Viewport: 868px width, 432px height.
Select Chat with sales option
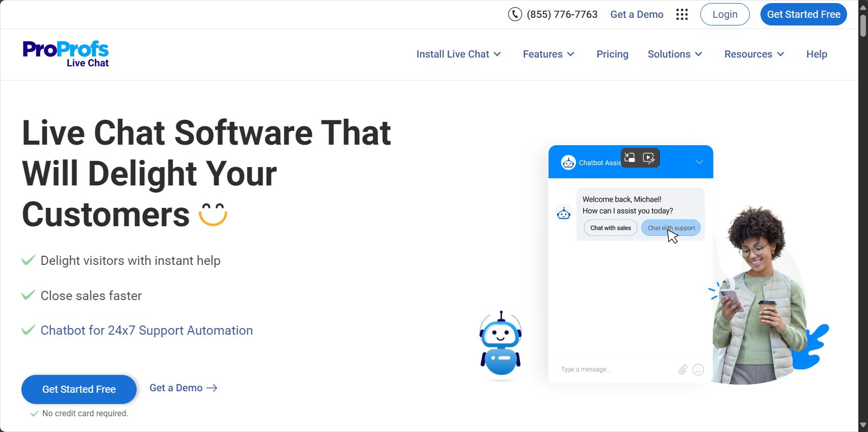coord(611,228)
